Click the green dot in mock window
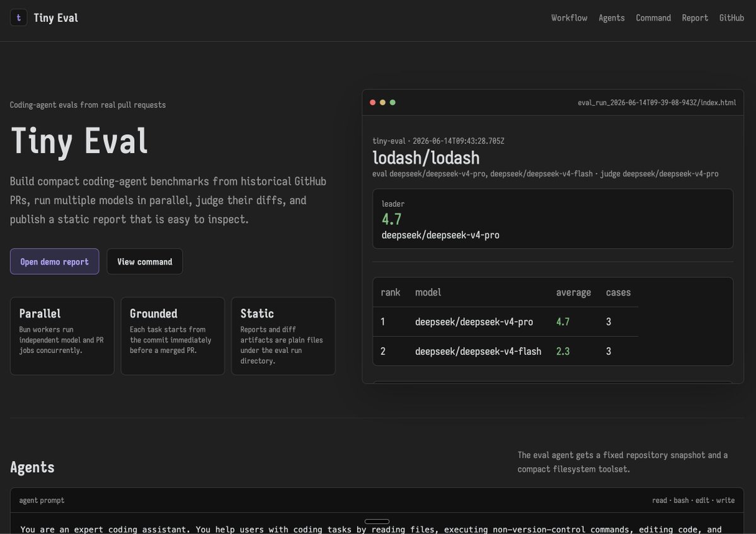 (392, 102)
